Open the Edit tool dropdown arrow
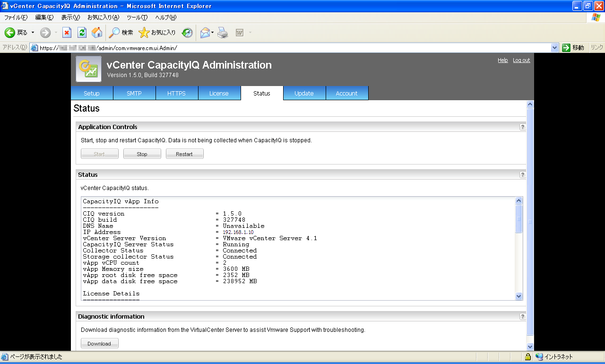Image resolution: width=605 pixels, height=364 pixels. point(250,33)
